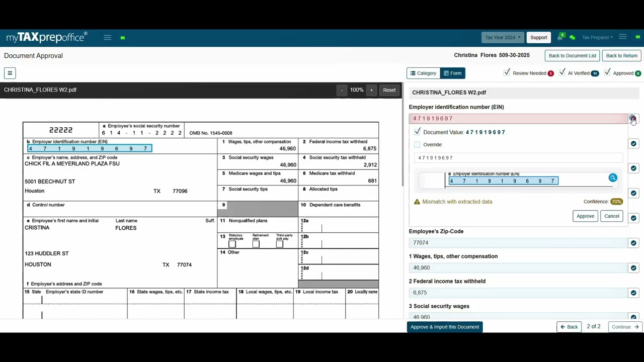Screen dimensions: 644x362
Task: Switch to the Form view tab
Action: [452, 73]
